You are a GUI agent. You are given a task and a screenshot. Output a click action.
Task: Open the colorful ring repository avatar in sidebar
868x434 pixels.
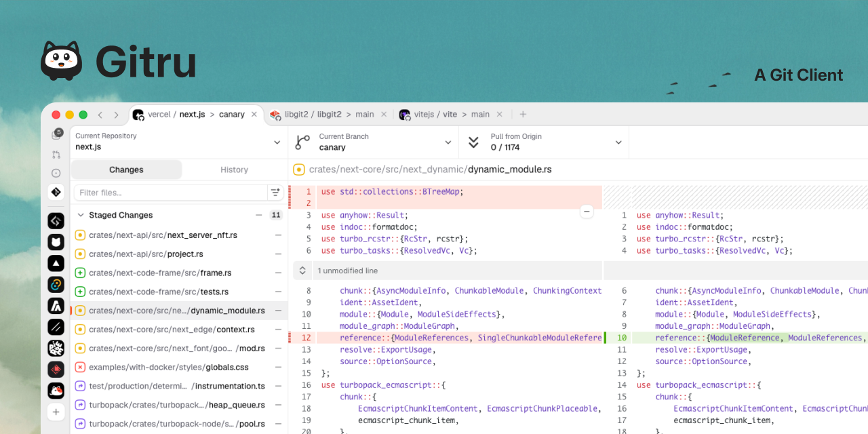coord(56,285)
